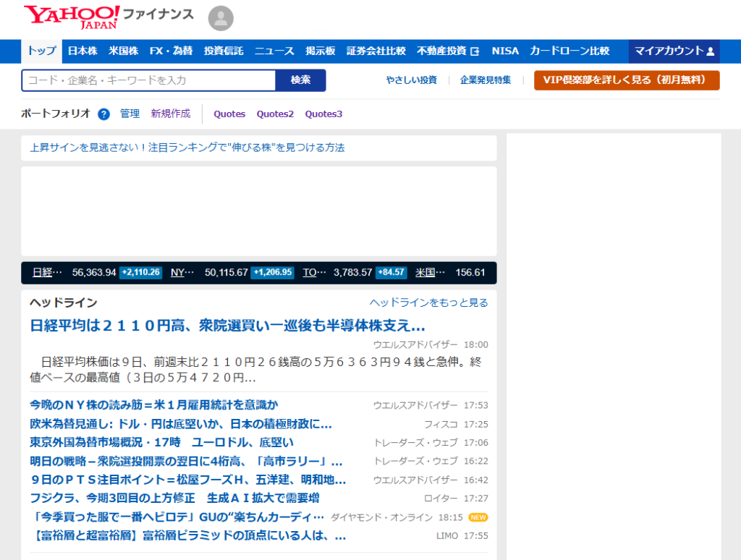The height and width of the screenshot is (560, 741).
Task: Open 不動産投資 external link tab
Action: coord(448,51)
